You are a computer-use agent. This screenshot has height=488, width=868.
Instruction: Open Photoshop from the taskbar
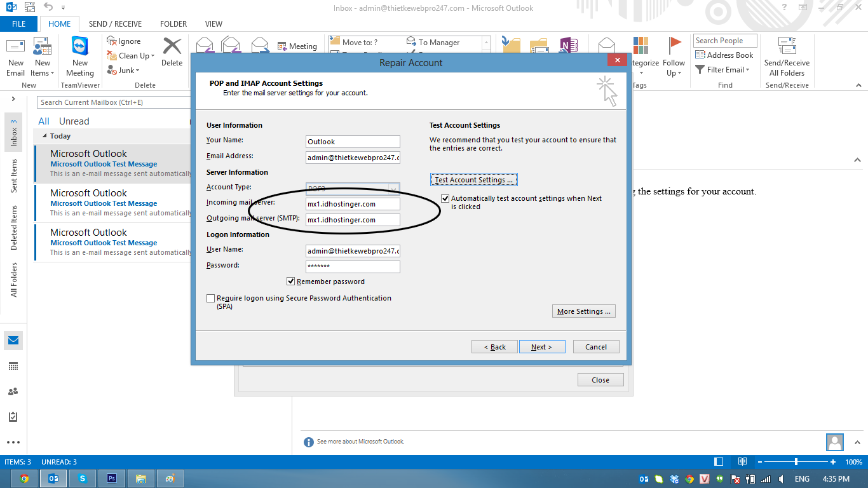click(x=111, y=478)
